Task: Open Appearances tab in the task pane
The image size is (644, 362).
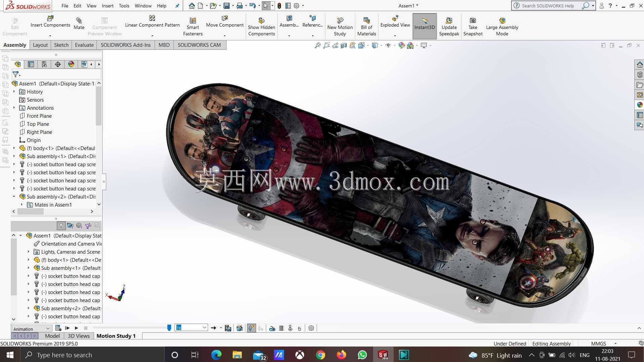Action: [640, 105]
